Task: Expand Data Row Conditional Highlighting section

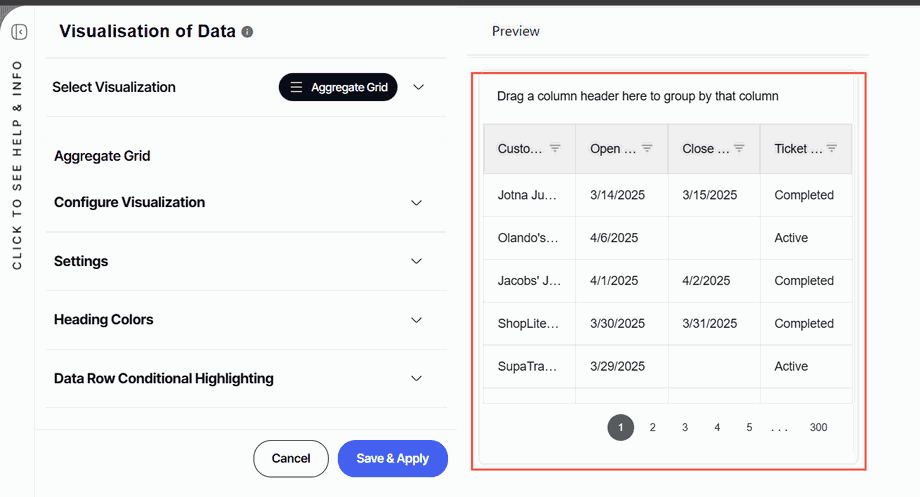Action: (417, 379)
